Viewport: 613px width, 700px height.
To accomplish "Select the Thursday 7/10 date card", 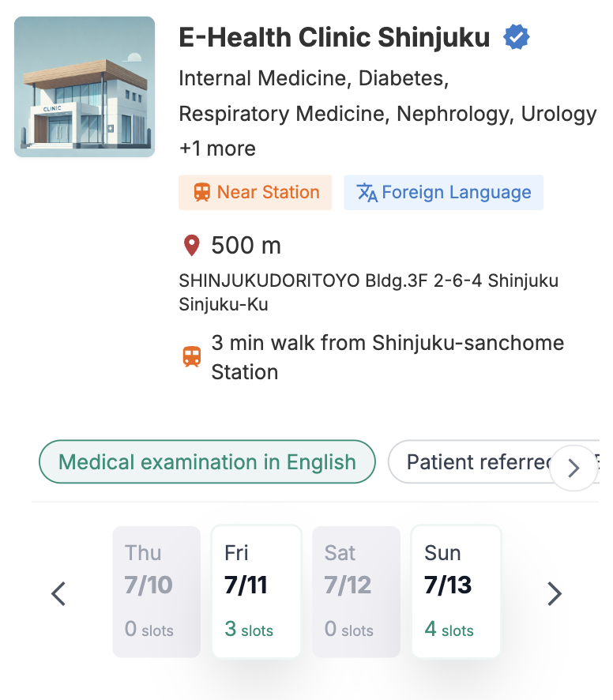I will pyautogui.click(x=156, y=591).
